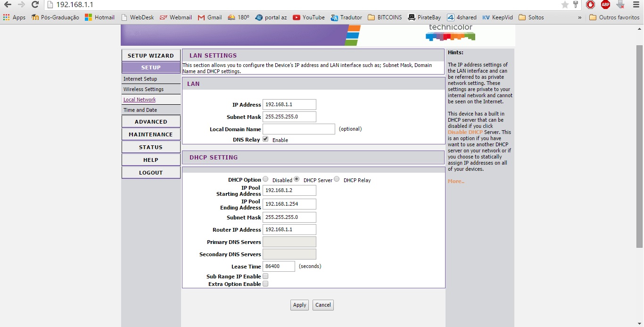Open the Outros favoritos folder
Image resolution: width=644 pixels, height=327 pixels.
click(x=614, y=17)
